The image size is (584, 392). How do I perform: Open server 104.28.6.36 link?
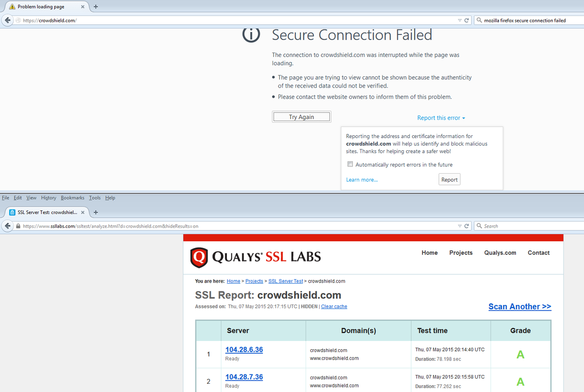pyautogui.click(x=244, y=350)
